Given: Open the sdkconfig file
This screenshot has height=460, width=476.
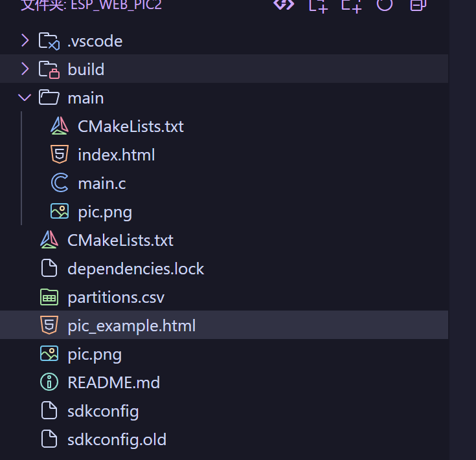Looking at the screenshot, I should [x=103, y=411].
